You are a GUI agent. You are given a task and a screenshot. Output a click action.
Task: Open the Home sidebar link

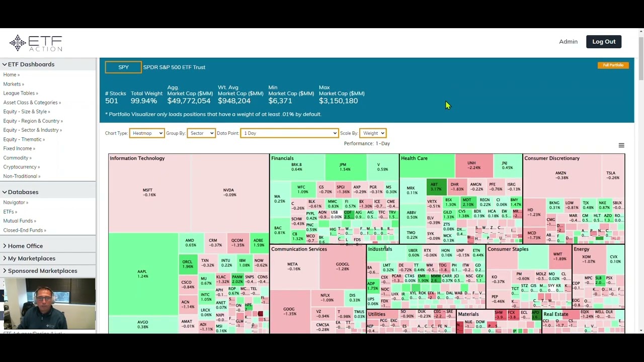pos(11,75)
